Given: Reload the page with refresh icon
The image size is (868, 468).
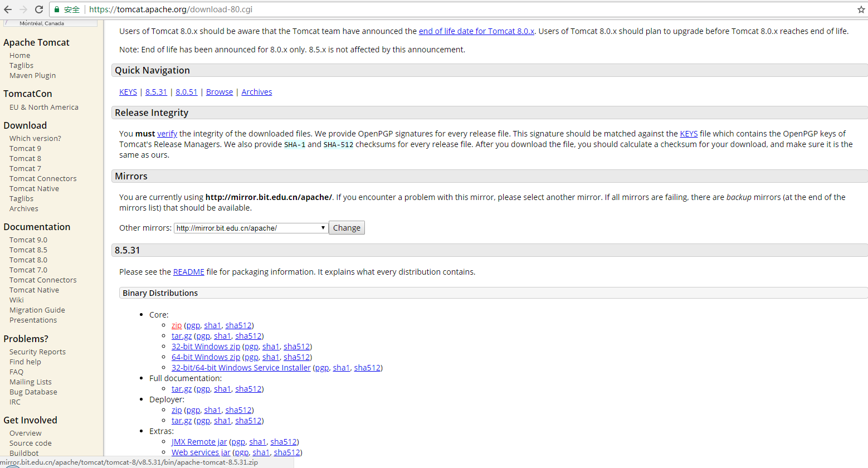Looking at the screenshot, I should click(x=39, y=9).
